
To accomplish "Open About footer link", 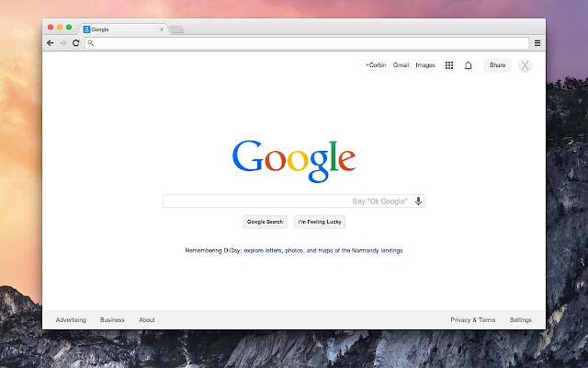I will pyautogui.click(x=147, y=320).
